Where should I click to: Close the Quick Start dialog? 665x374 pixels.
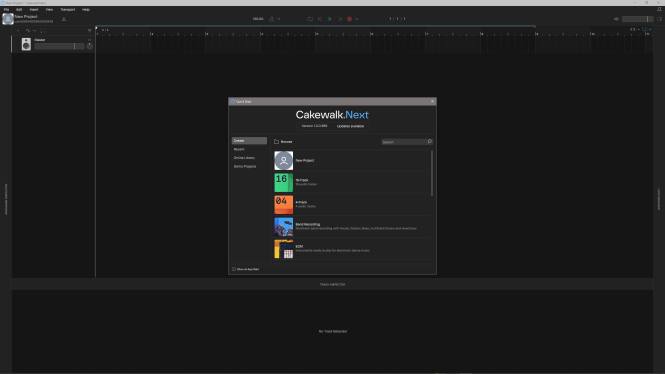pyautogui.click(x=432, y=101)
